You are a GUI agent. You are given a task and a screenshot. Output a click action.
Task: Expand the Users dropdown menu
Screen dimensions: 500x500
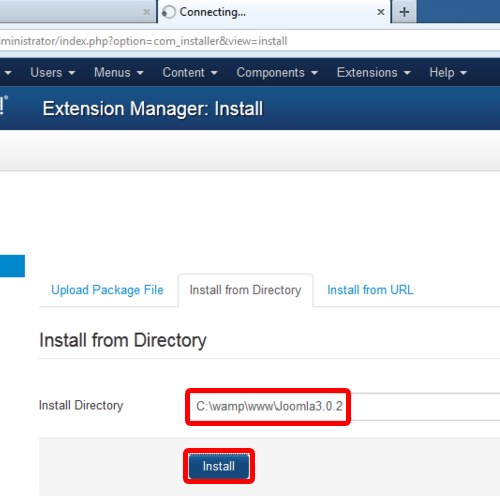click(53, 72)
